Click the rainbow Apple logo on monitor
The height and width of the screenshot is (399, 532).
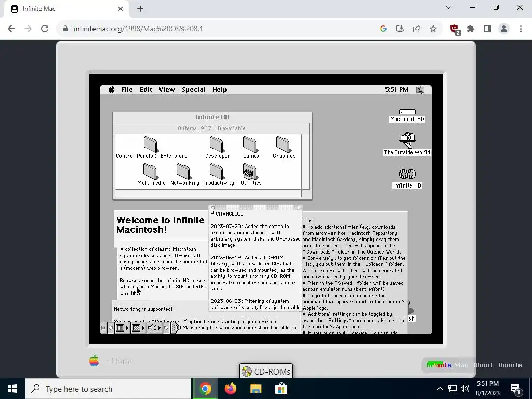pos(94,361)
